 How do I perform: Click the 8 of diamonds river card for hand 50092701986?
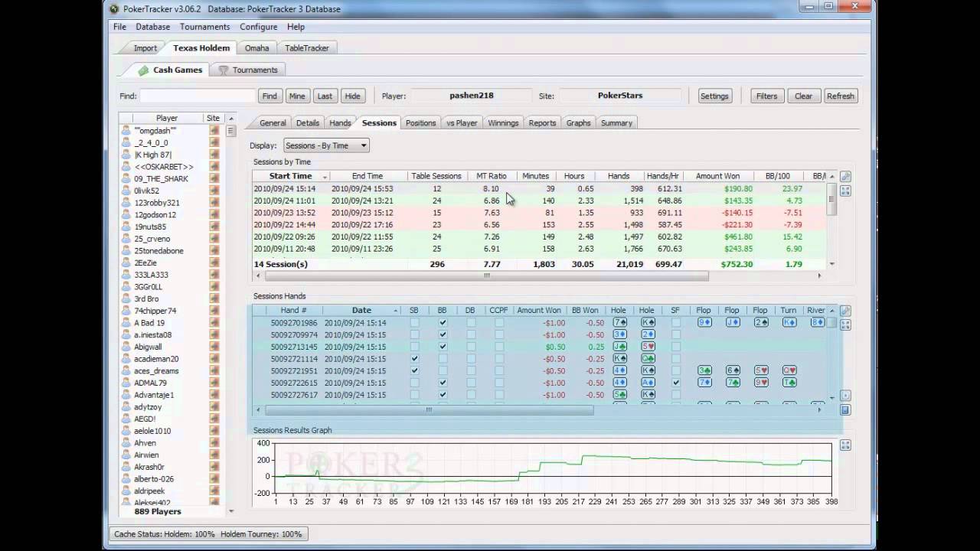click(x=818, y=323)
